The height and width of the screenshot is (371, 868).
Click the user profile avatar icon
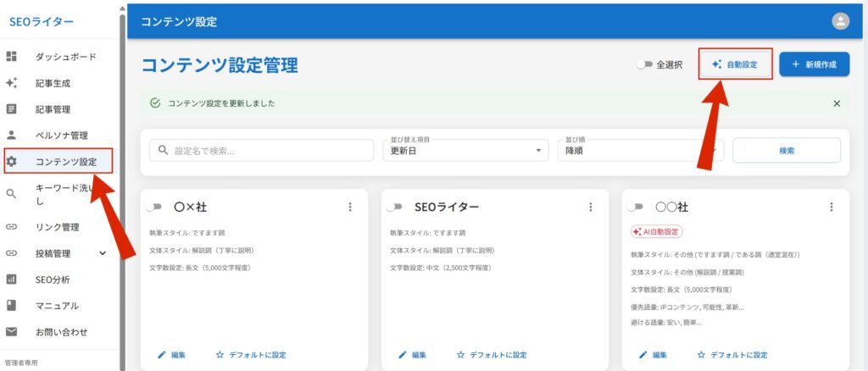[840, 21]
